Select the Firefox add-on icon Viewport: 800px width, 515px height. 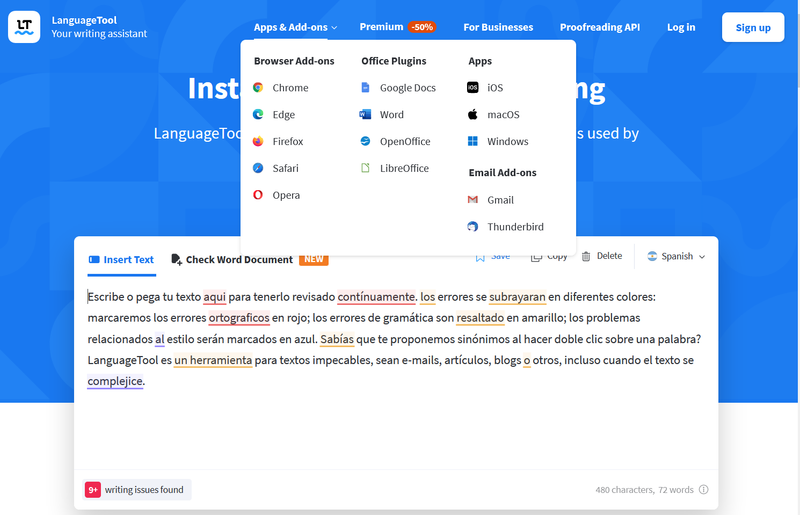259,142
